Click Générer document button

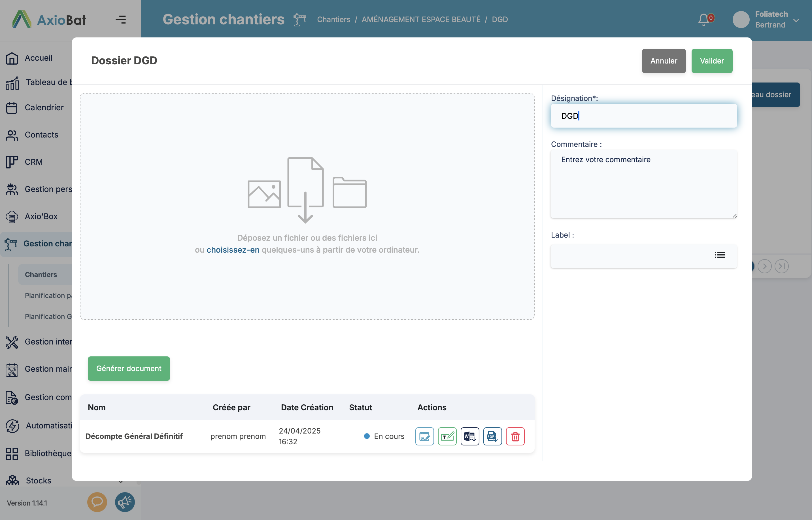tap(129, 368)
